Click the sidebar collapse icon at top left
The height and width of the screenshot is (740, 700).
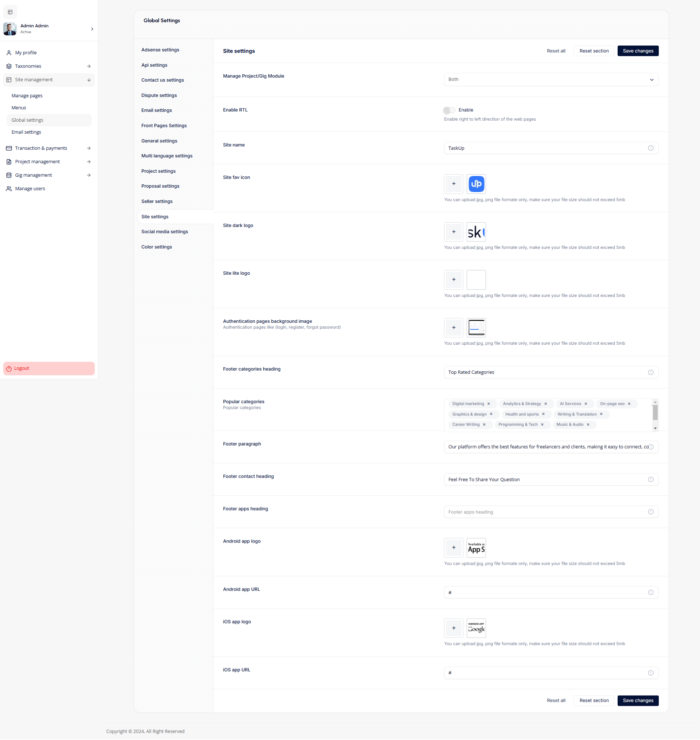pyautogui.click(x=10, y=12)
